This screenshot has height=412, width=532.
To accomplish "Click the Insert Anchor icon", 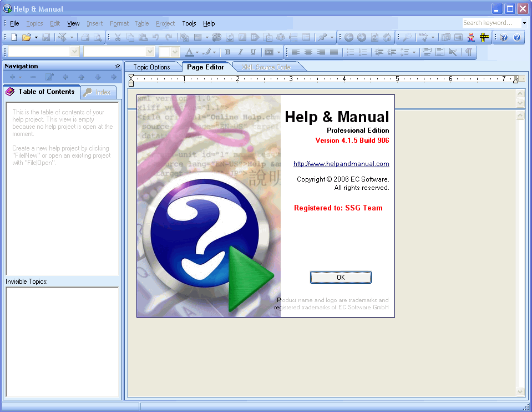I will (x=230, y=37).
